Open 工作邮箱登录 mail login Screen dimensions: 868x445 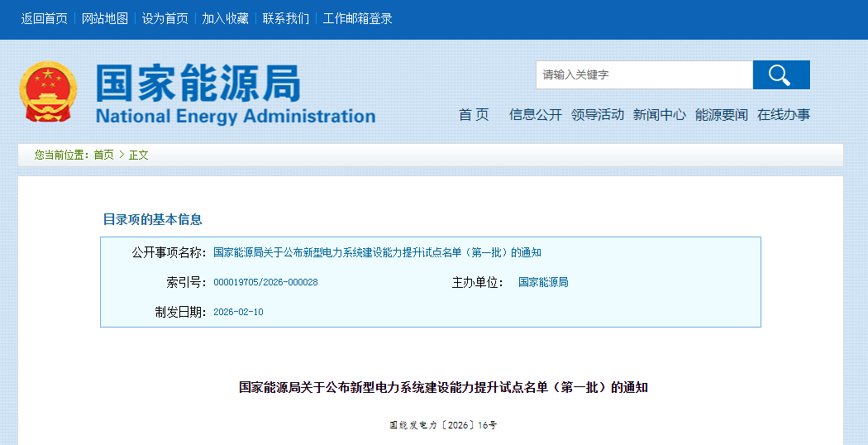pyautogui.click(x=357, y=18)
